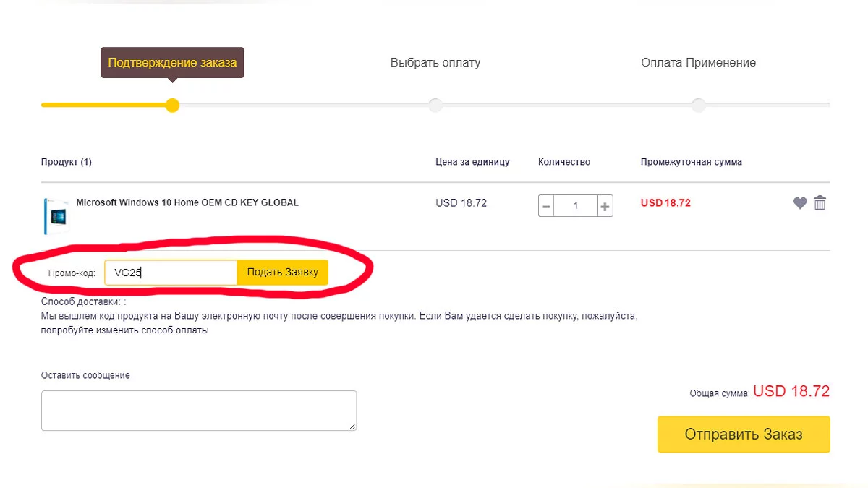Submit order with Отправить Заказ button
Screen dimensions: 868x488
click(x=744, y=435)
